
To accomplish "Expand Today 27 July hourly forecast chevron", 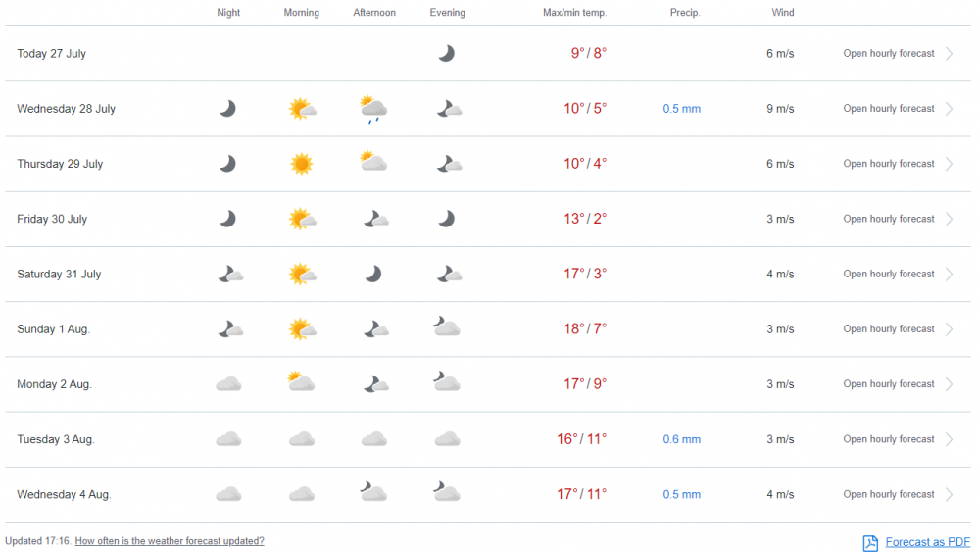I will [x=949, y=54].
